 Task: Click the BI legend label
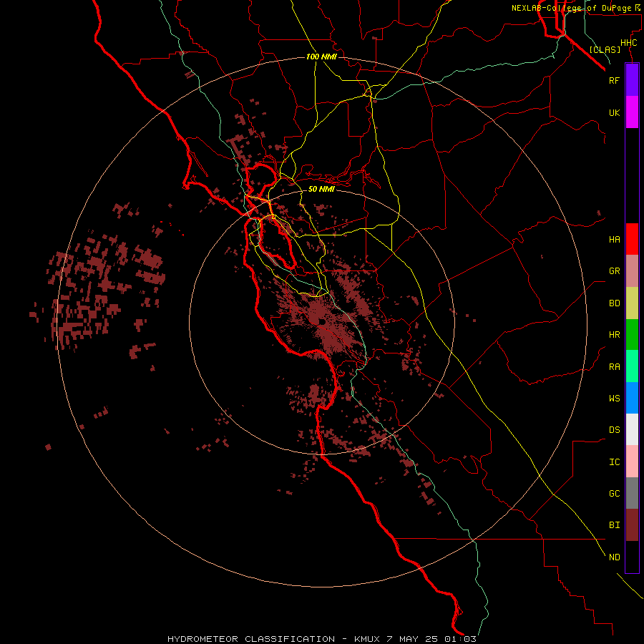(x=614, y=525)
